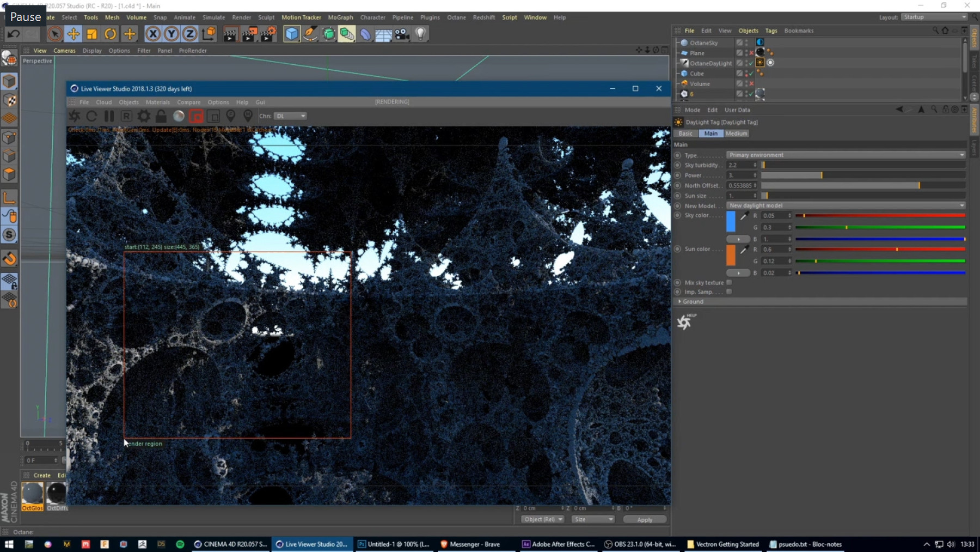The height and width of the screenshot is (552, 980).
Task: Enable the Mix sky texture checkbox
Action: (x=729, y=282)
